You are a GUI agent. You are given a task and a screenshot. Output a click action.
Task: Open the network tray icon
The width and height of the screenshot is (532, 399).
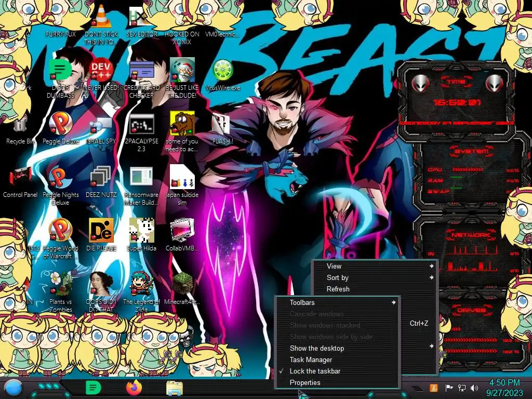462,388
